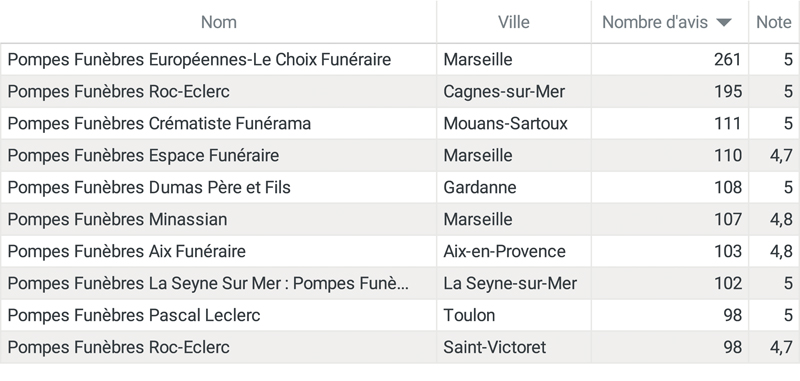Click the sort arrow beside Nombre d'avis

[723, 22]
